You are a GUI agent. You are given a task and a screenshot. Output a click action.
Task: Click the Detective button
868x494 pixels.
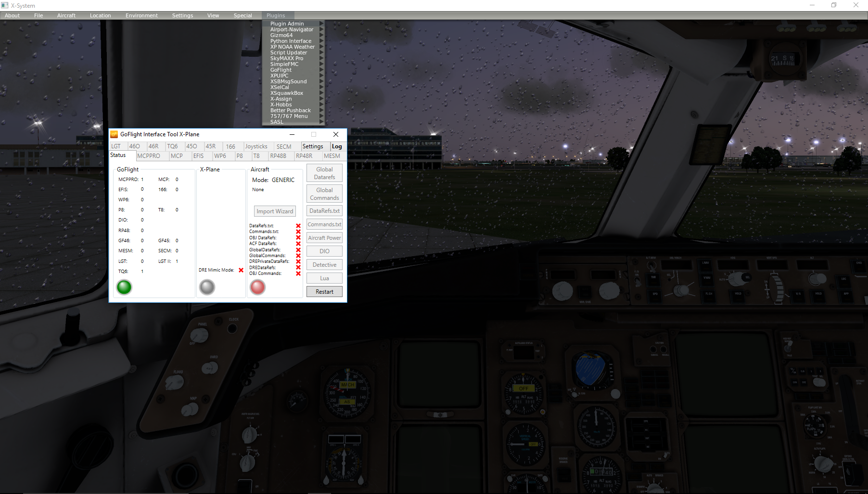coord(324,265)
